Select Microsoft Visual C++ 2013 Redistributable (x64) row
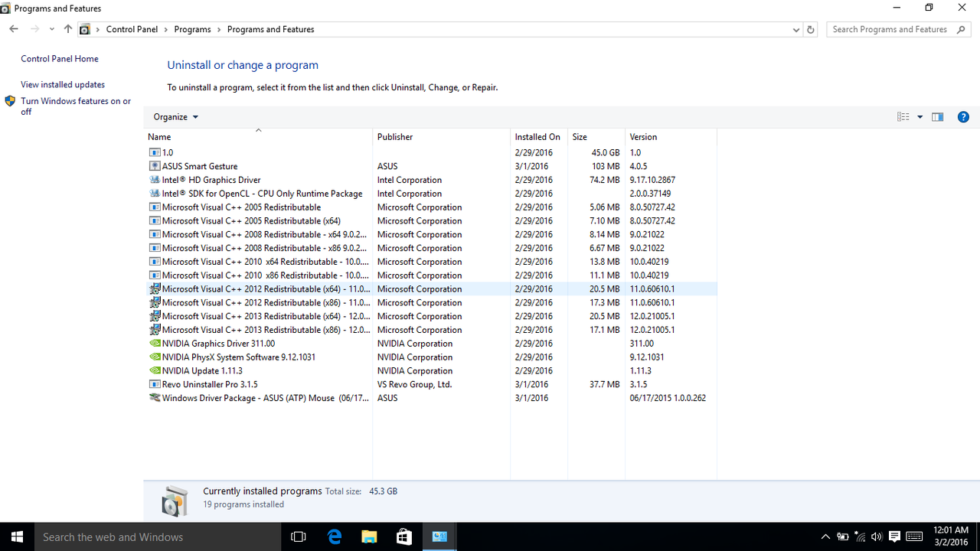 click(x=430, y=316)
